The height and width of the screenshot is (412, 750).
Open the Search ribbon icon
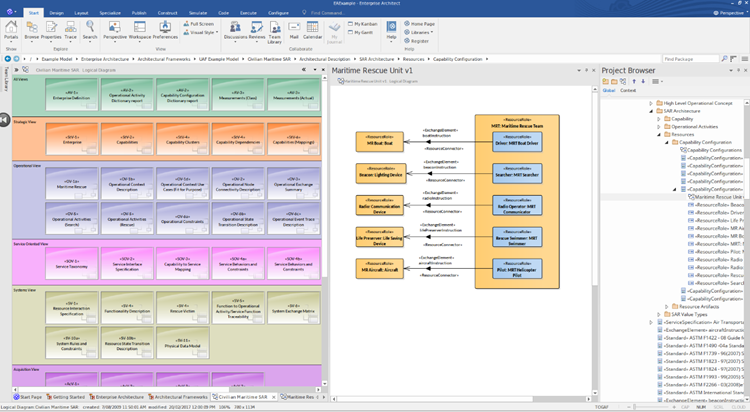(90, 30)
